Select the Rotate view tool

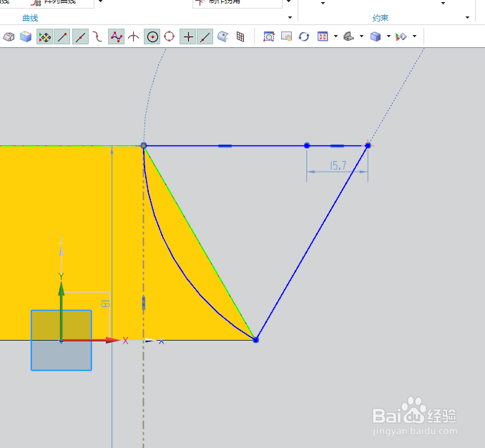304,36
